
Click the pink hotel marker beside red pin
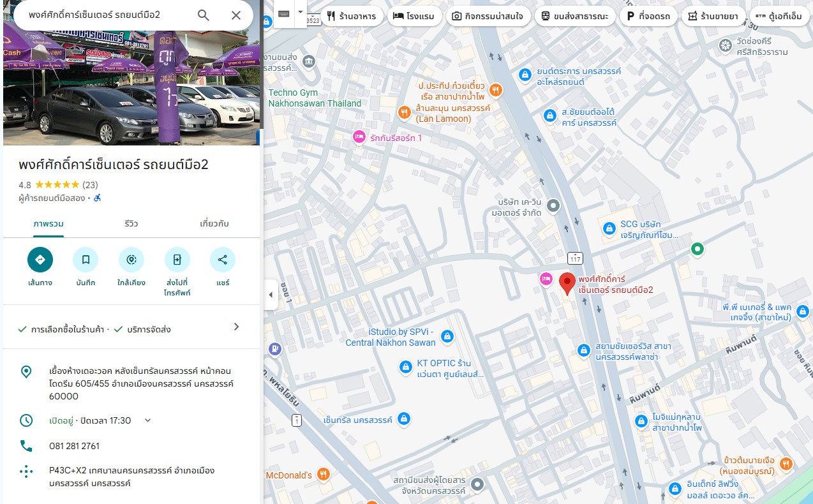pyautogui.click(x=546, y=278)
